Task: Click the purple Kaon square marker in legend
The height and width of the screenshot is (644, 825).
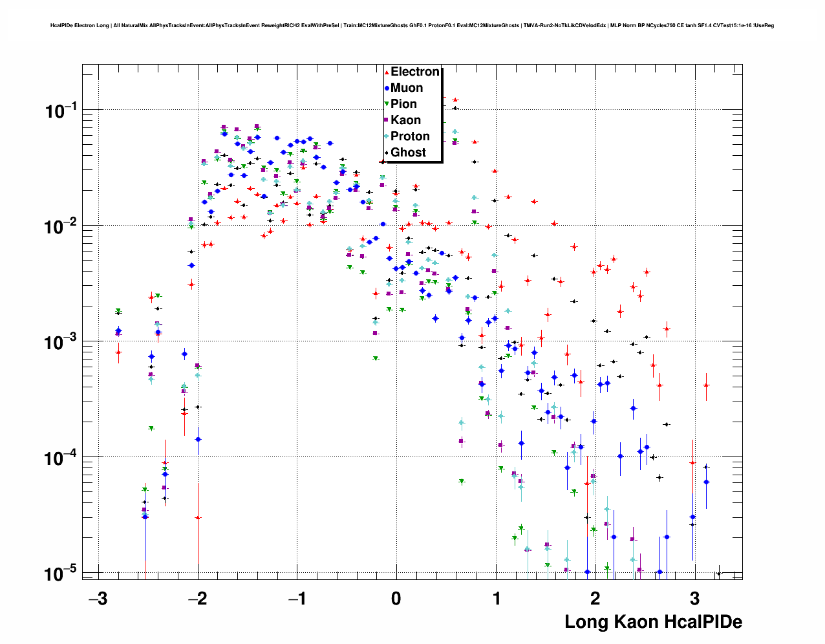Action: (387, 120)
